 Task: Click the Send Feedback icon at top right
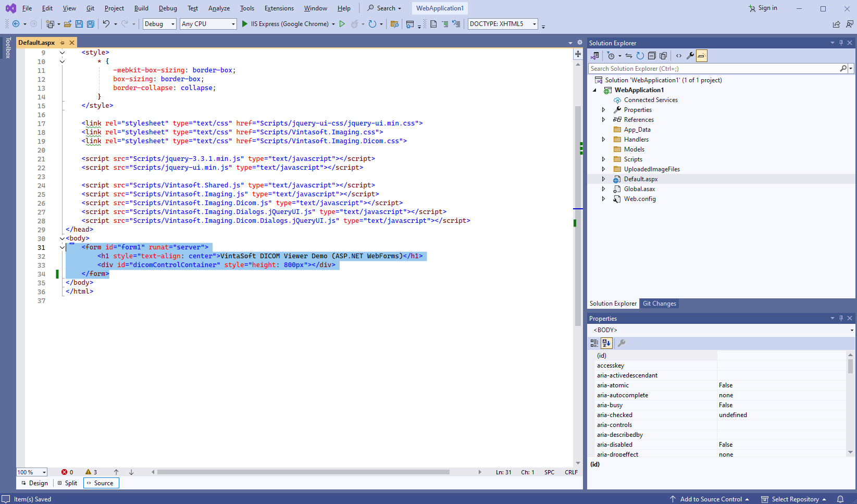[x=849, y=24]
